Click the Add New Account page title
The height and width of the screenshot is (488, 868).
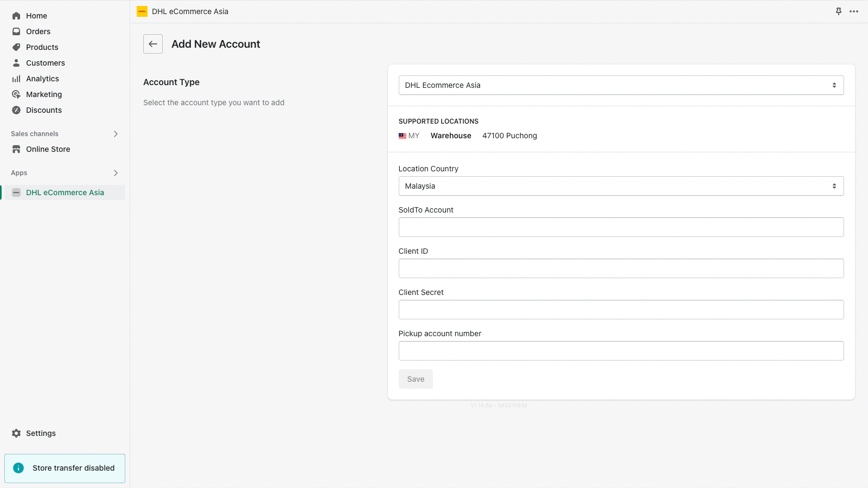216,44
